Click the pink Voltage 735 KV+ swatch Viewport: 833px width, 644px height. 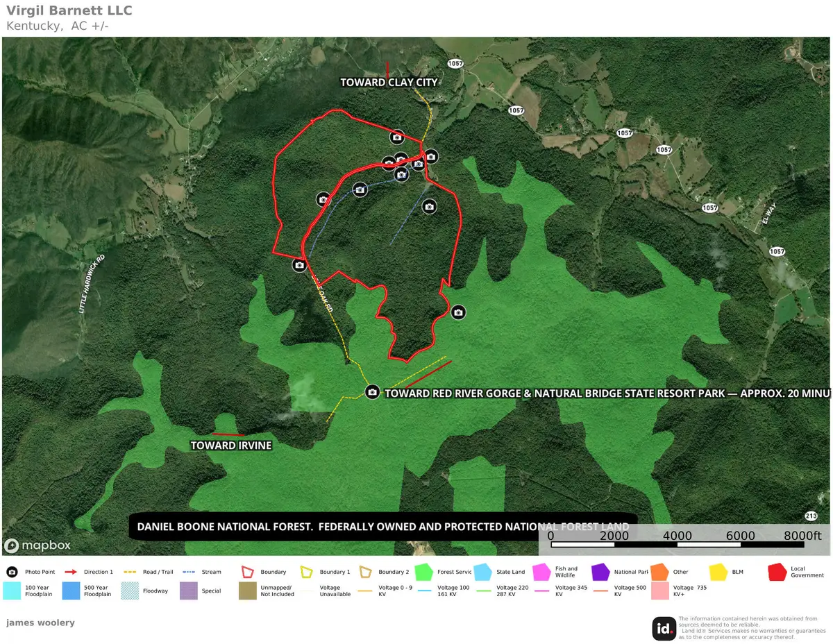pyautogui.click(x=660, y=591)
